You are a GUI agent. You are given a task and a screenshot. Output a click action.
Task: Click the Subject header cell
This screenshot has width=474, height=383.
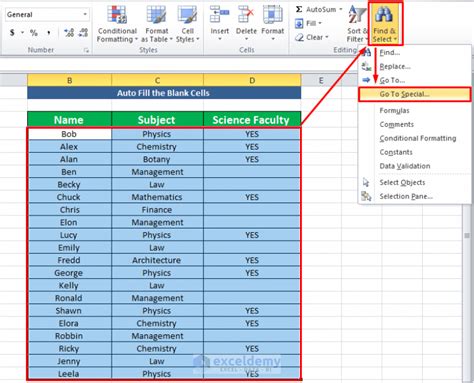[157, 120]
